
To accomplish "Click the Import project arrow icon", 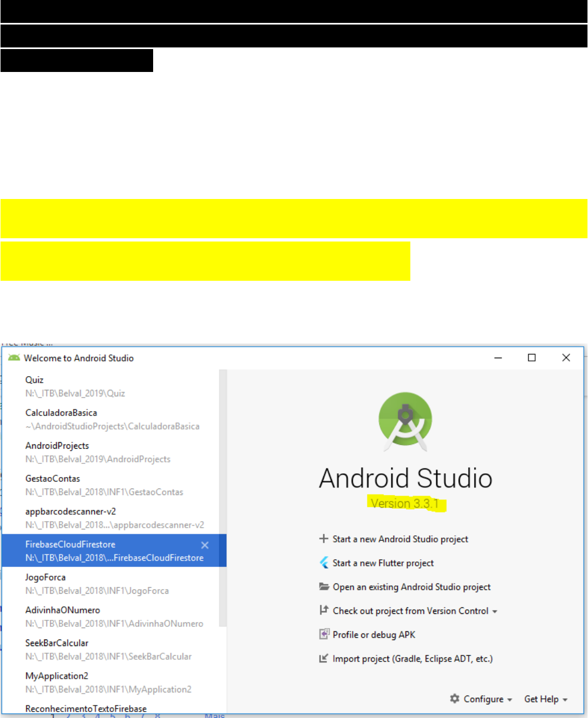I will (x=324, y=658).
